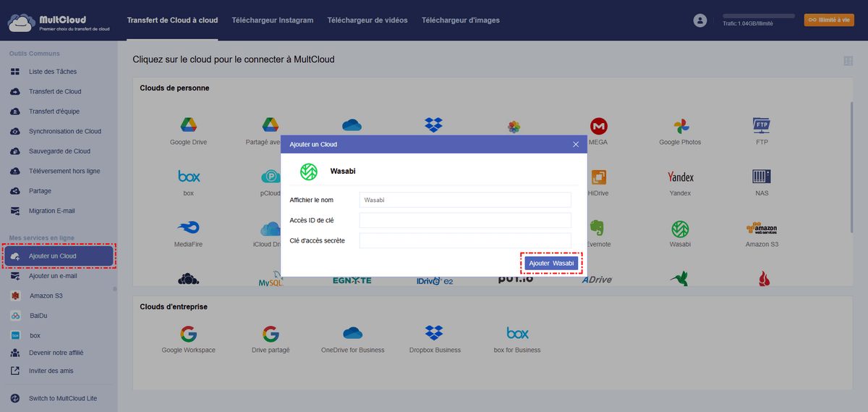Toggle the grid view icon at top right
Image resolution: width=868 pixels, height=412 pixels.
click(848, 62)
